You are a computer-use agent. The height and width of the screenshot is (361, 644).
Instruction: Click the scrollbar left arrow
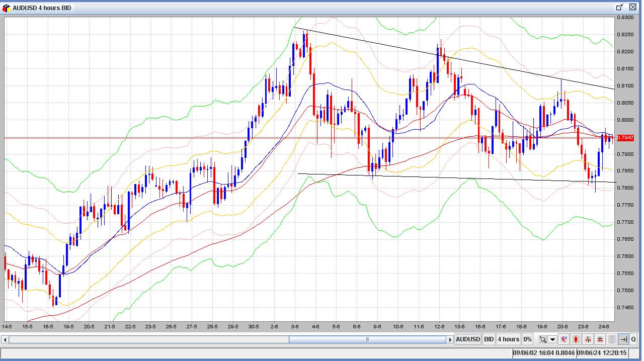5,340
